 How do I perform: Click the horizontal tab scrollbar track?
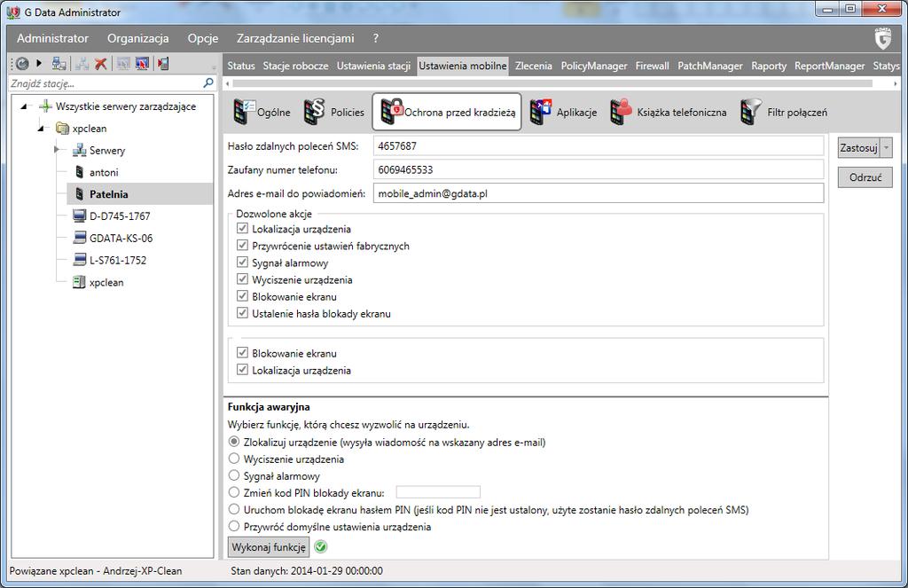(552, 83)
